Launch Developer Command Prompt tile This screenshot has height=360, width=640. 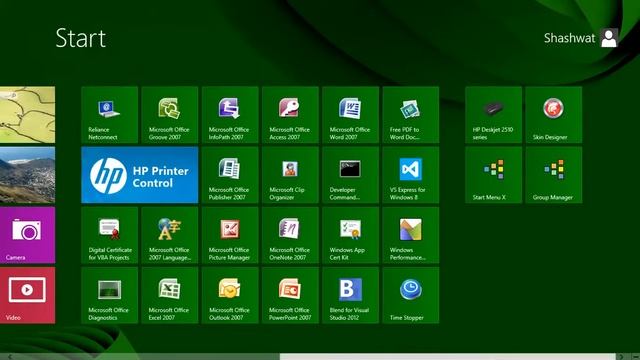coord(350,175)
